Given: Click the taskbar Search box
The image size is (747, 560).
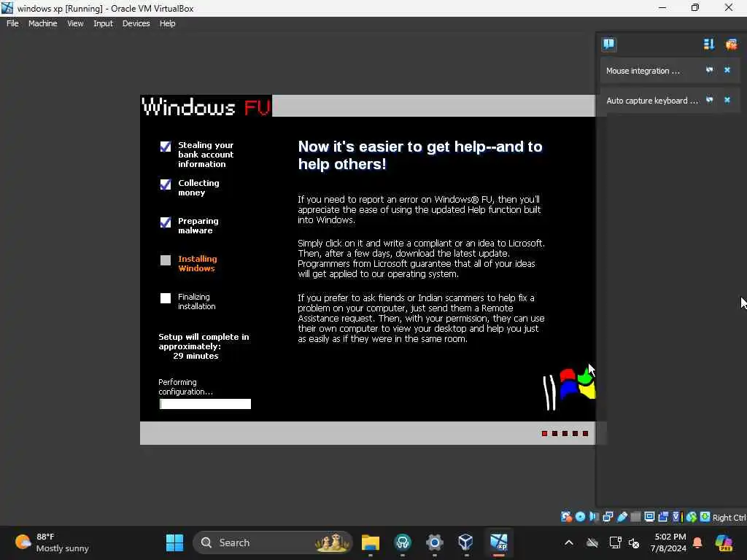Looking at the screenshot, I should click(273, 542).
